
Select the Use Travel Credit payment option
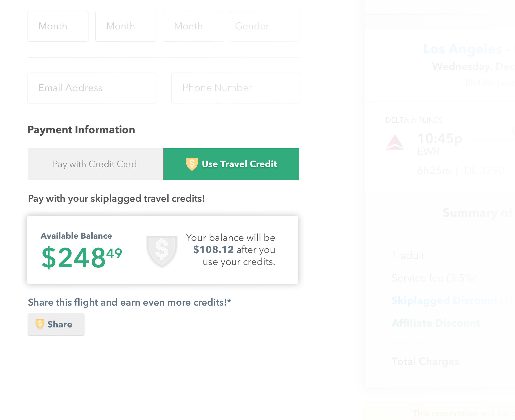(231, 164)
